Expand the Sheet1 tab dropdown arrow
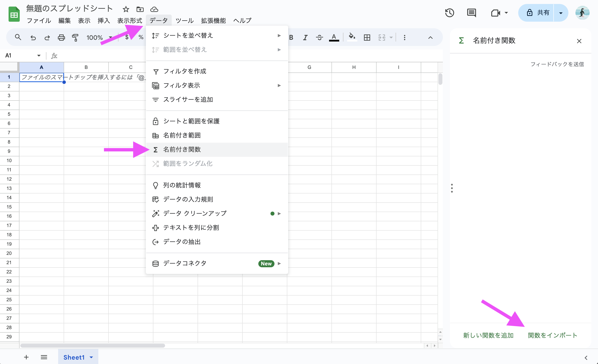This screenshot has height=364, width=598. (91, 357)
